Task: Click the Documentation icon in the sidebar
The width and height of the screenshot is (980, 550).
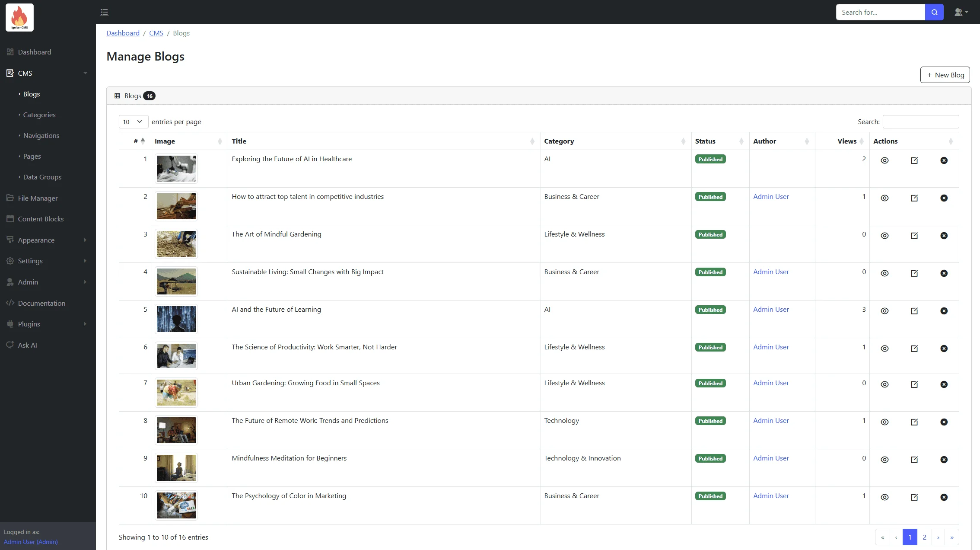Action: pyautogui.click(x=10, y=303)
